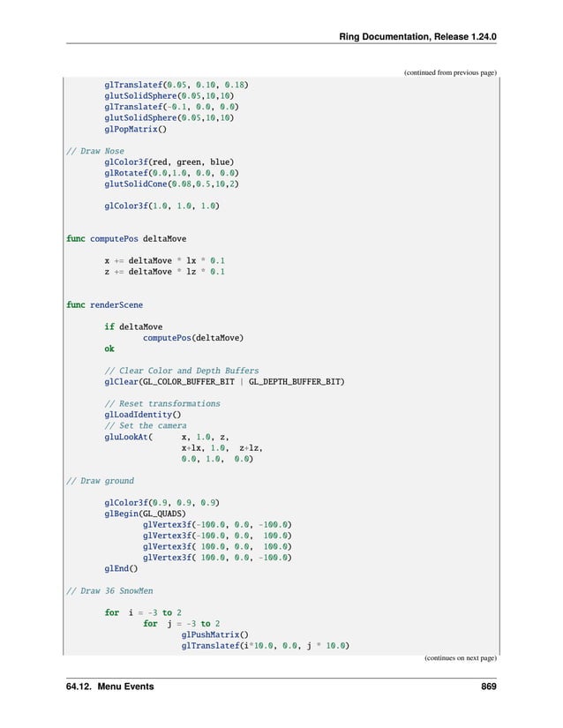Screen dimensions: 563x728
Task: Click 'glVertex3f( 100.0, 0.0, -100.0)' line
Action: [217, 558]
